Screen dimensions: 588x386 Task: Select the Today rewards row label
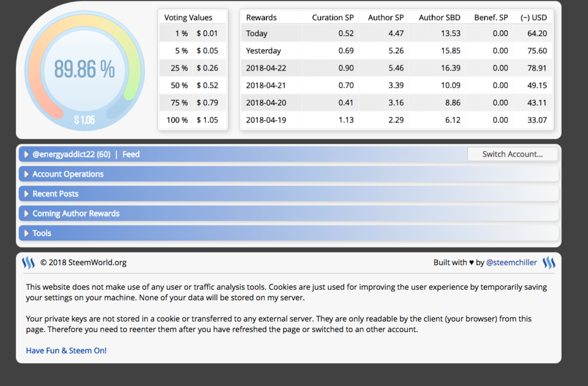coord(257,33)
